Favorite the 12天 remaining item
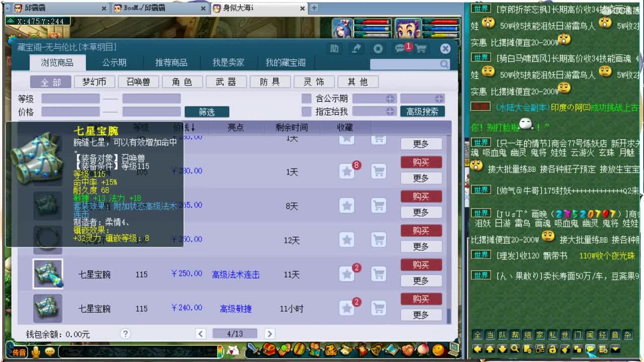Screen dimensions: 644x362 [347, 239]
